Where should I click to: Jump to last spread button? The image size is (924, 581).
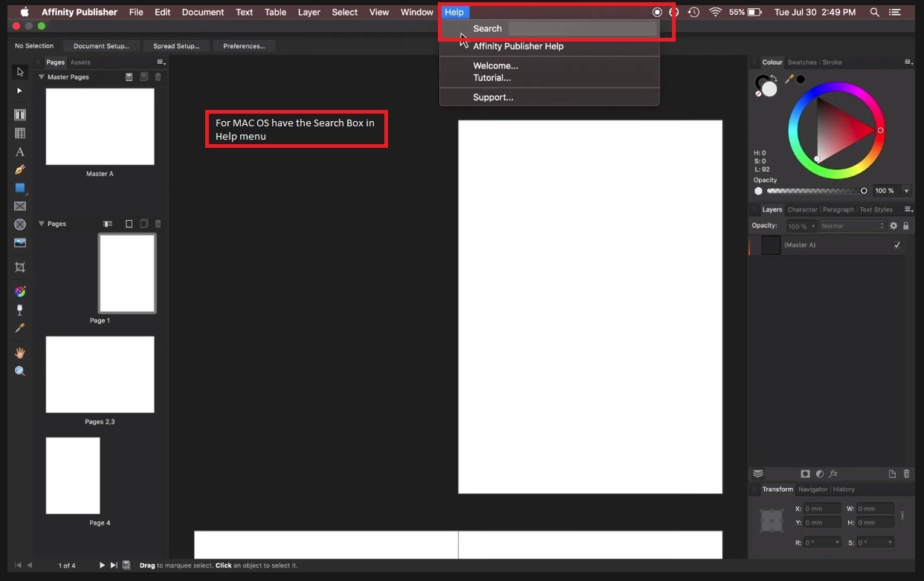(114, 565)
